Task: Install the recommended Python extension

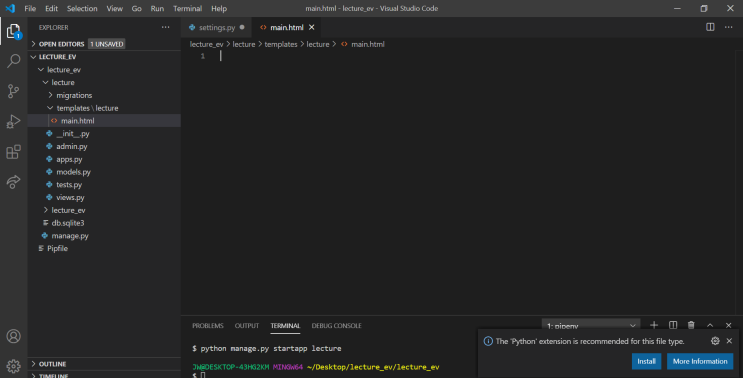Action: click(x=646, y=361)
